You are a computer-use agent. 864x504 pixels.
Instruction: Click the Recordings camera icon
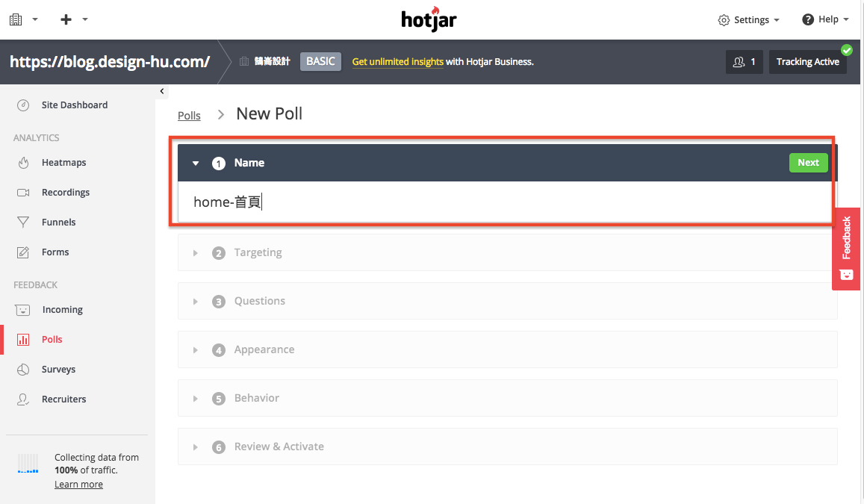(23, 193)
